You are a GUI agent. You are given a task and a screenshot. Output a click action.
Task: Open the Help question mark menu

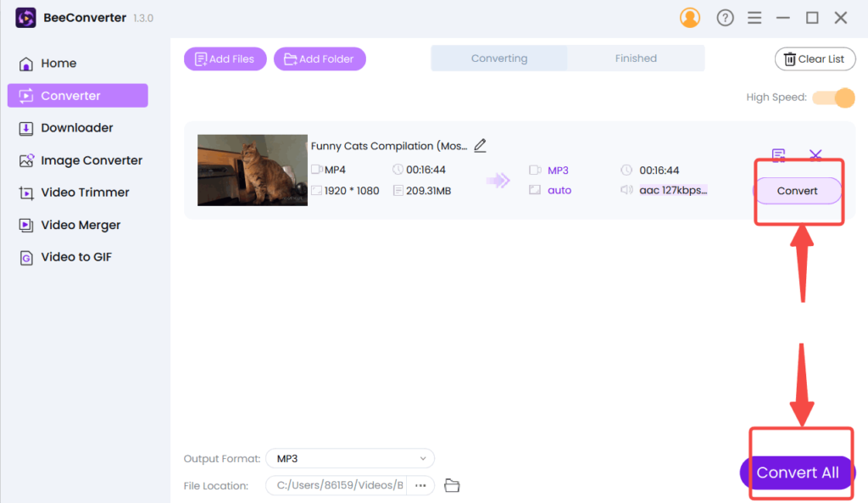[725, 17]
